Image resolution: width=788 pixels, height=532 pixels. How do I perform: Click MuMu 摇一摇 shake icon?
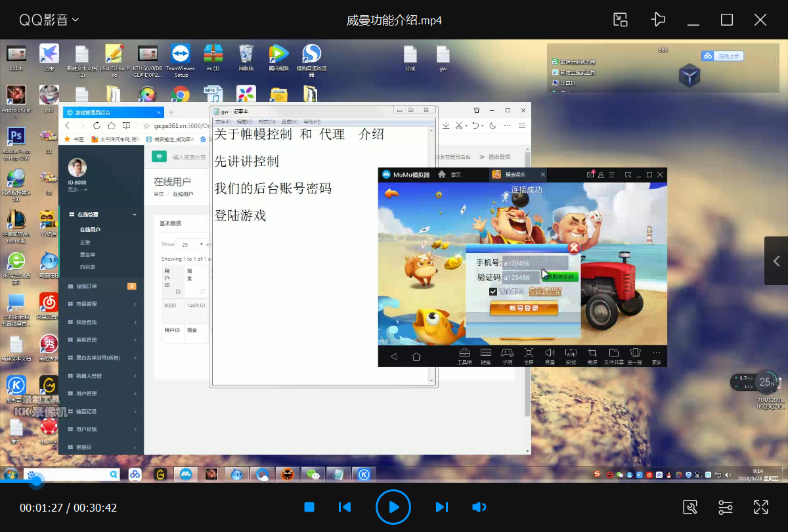(x=635, y=355)
